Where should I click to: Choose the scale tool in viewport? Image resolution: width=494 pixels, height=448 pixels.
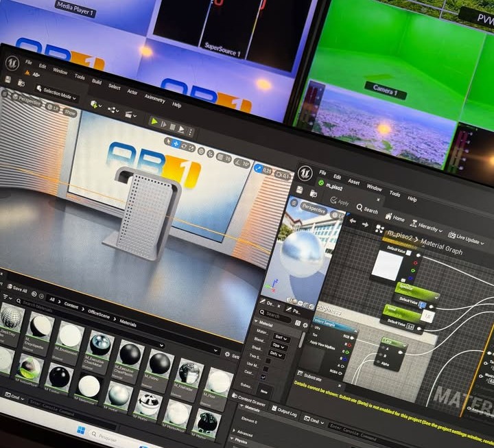tap(191, 148)
